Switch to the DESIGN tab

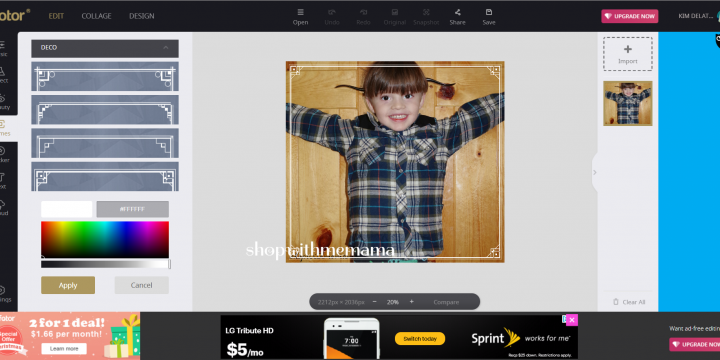[x=141, y=16]
